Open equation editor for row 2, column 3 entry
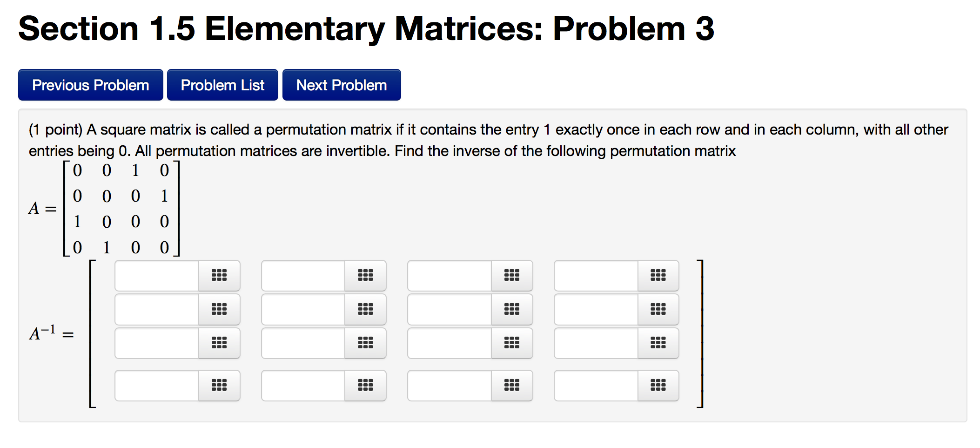Viewport: 980px width, 448px height. 512,309
